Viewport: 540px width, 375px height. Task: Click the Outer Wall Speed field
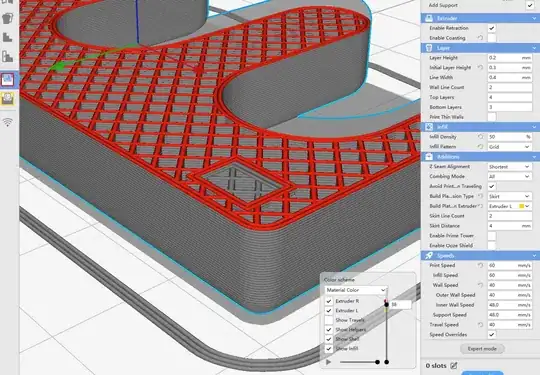[x=510, y=295]
